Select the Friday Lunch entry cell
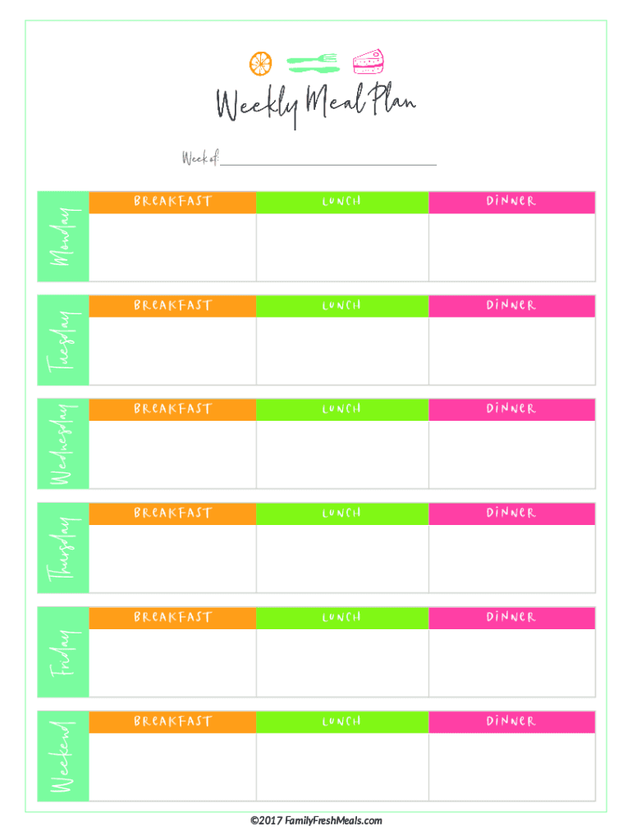Image resolution: width=632 pixels, height=840 pixels. [x=341, y=663]
